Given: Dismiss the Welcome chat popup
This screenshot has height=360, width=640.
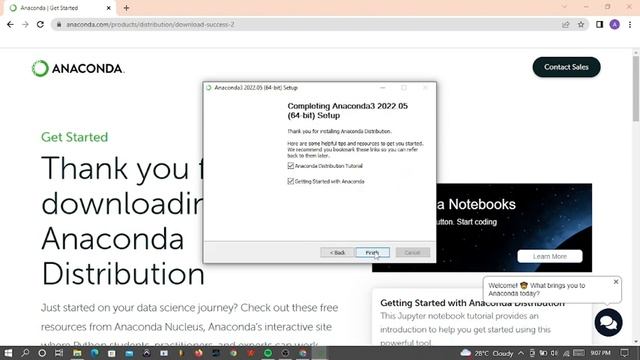Looking at the screenshot, I should coord(616,282).
